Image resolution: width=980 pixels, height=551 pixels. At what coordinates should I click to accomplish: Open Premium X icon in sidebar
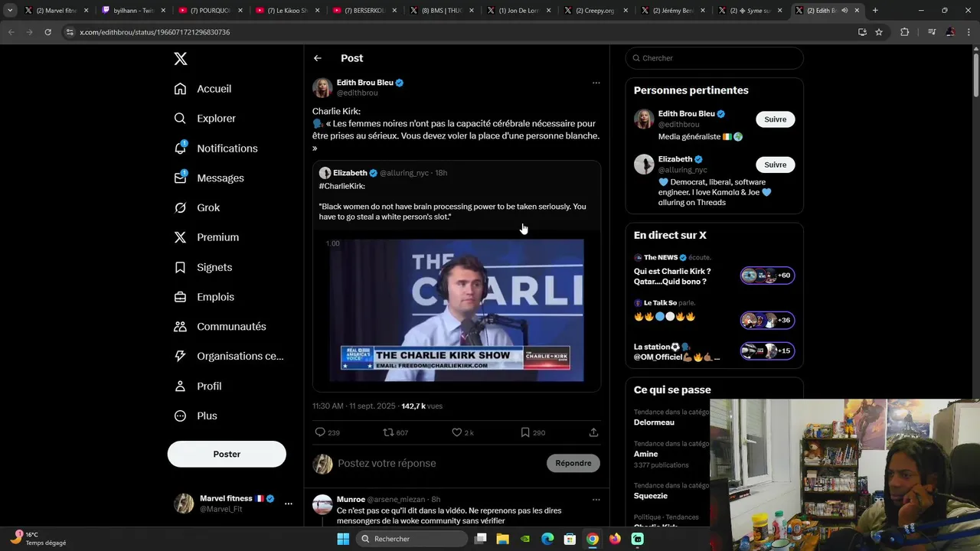180,237
